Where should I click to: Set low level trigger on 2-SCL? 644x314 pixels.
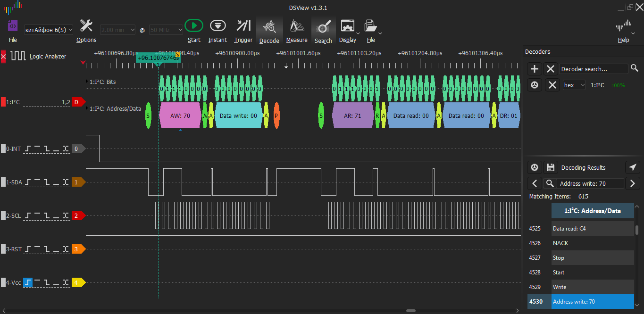56,215
